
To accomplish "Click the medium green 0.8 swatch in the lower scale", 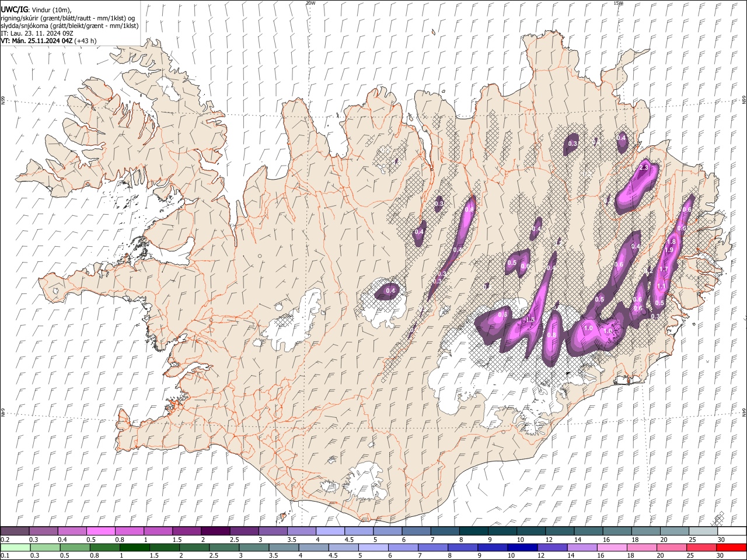I will tap(104, 547).
